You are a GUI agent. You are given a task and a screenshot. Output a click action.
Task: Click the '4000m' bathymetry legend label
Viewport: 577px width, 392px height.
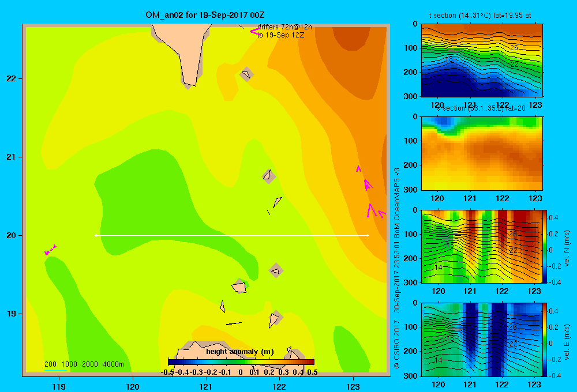click(x=113, y=364)
